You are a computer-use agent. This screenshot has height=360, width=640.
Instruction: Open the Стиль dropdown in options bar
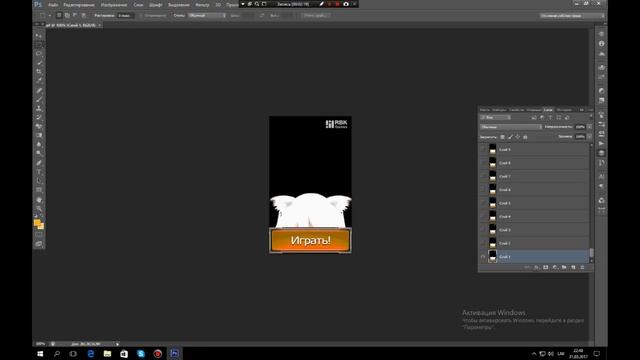(207, 16)
